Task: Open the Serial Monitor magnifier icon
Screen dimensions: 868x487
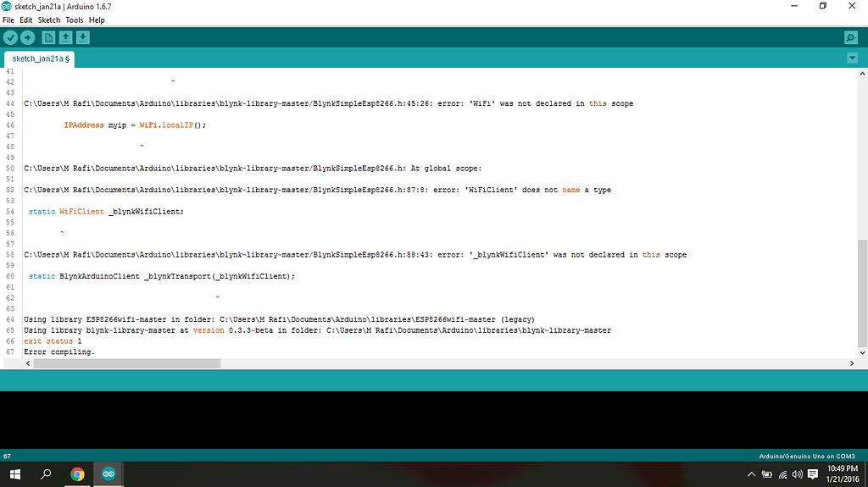Action: point(851,37)
